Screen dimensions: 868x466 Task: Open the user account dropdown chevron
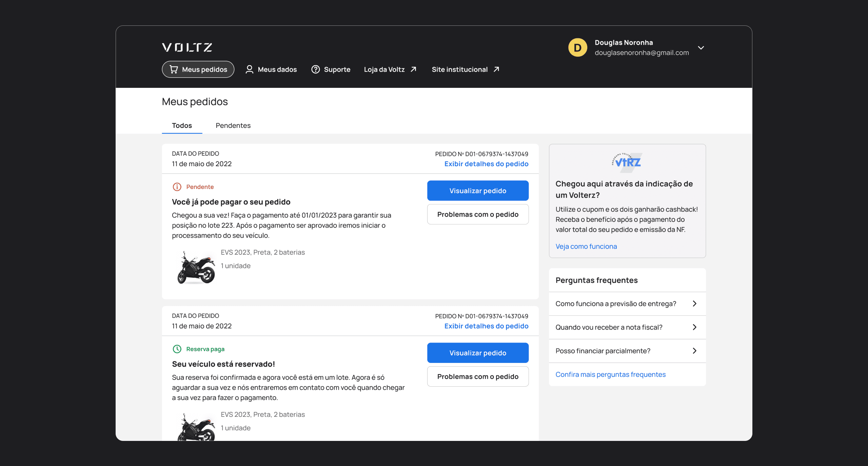(701, 48)
